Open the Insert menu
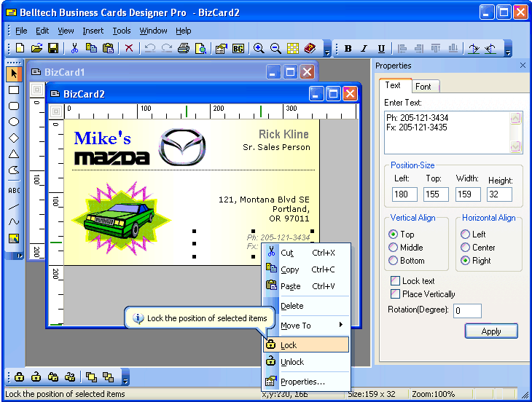The height and width of the screenshot is (402, 532). pos(93,31)
